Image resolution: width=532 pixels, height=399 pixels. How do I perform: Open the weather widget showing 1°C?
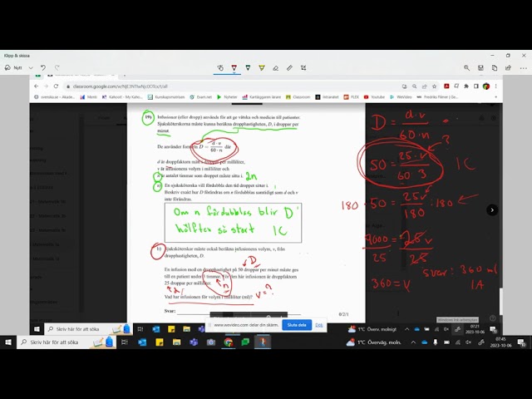(x=374, y=342)
